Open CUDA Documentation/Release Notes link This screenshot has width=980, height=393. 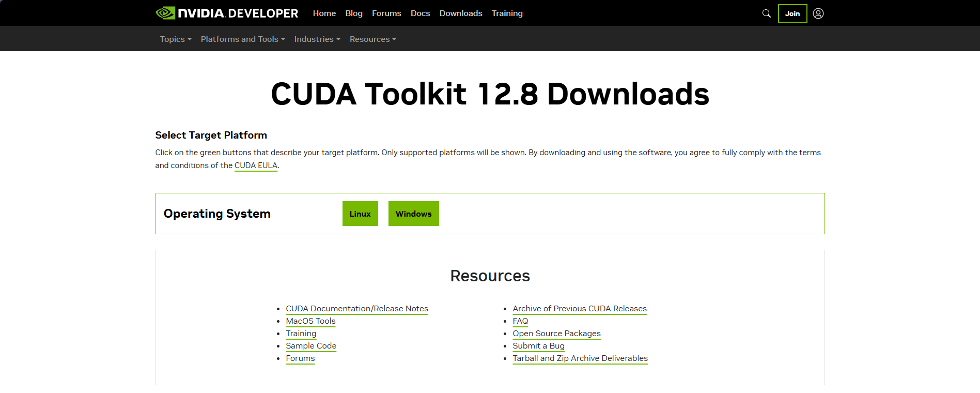tap(357, 309)
